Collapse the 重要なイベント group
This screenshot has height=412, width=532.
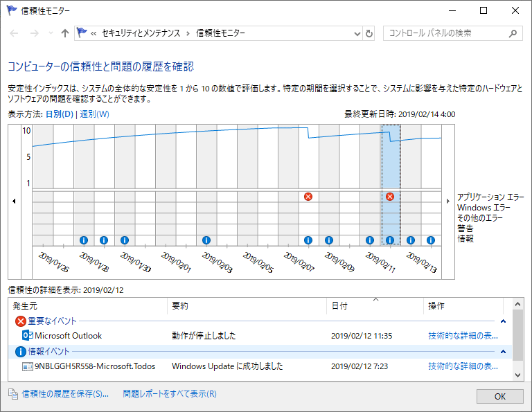(x=503, y=321)
